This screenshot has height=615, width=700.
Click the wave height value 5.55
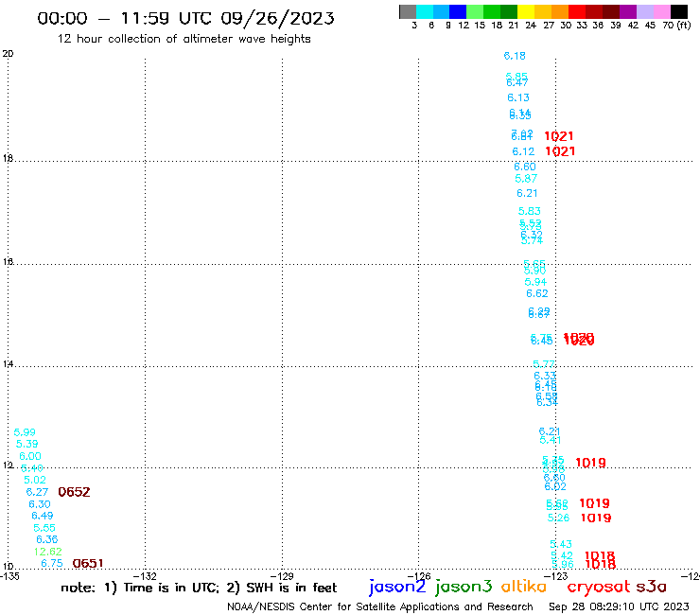click(x=44, y=528)
